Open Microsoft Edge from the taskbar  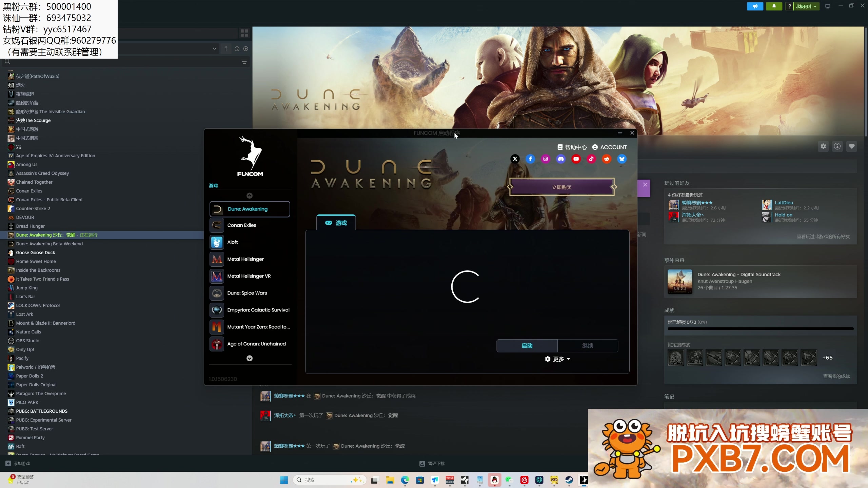point(405,480)
